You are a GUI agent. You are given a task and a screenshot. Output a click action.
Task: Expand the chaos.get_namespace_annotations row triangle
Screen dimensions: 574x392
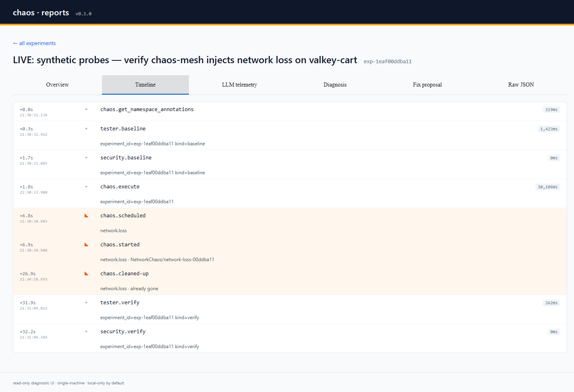[86, 109]
